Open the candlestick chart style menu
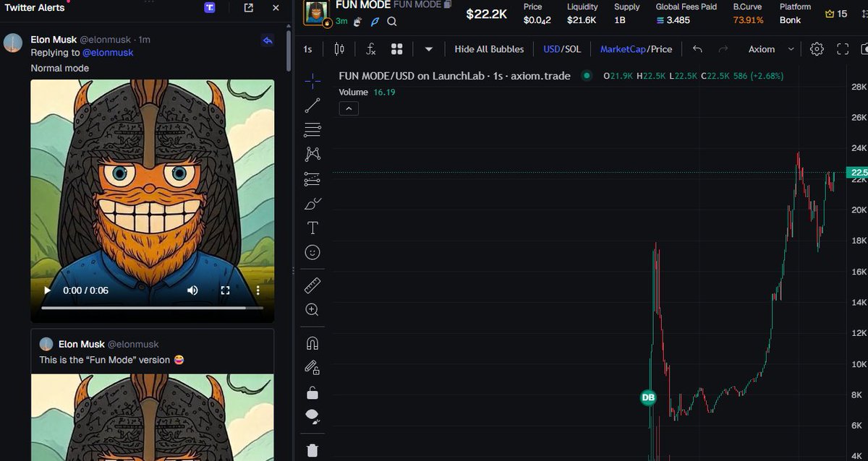Image resolution: width=868 pixels, height=461 pixels. [339, 49]
